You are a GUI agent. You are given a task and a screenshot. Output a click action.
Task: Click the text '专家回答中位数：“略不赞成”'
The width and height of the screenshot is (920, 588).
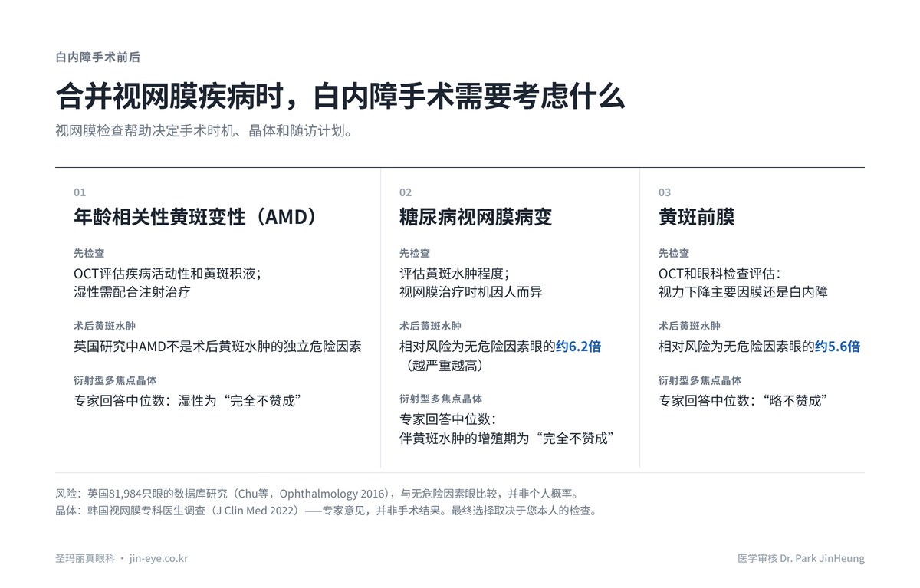742,400
